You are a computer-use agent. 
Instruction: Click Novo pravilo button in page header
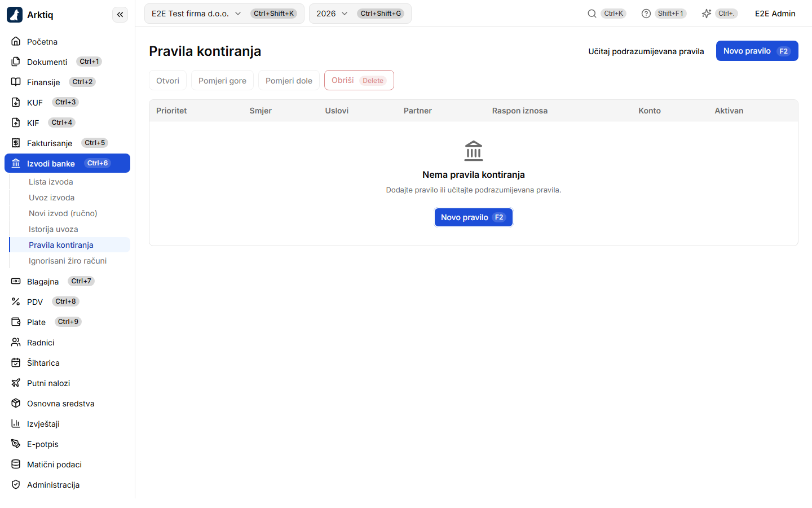pos(757,51)
